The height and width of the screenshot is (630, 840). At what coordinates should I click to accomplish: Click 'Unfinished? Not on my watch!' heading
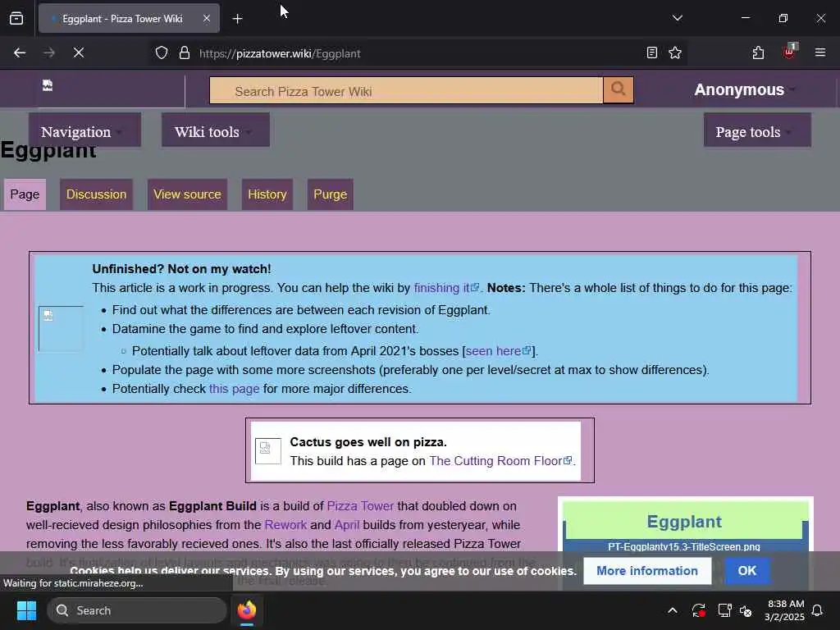(181, 269)
